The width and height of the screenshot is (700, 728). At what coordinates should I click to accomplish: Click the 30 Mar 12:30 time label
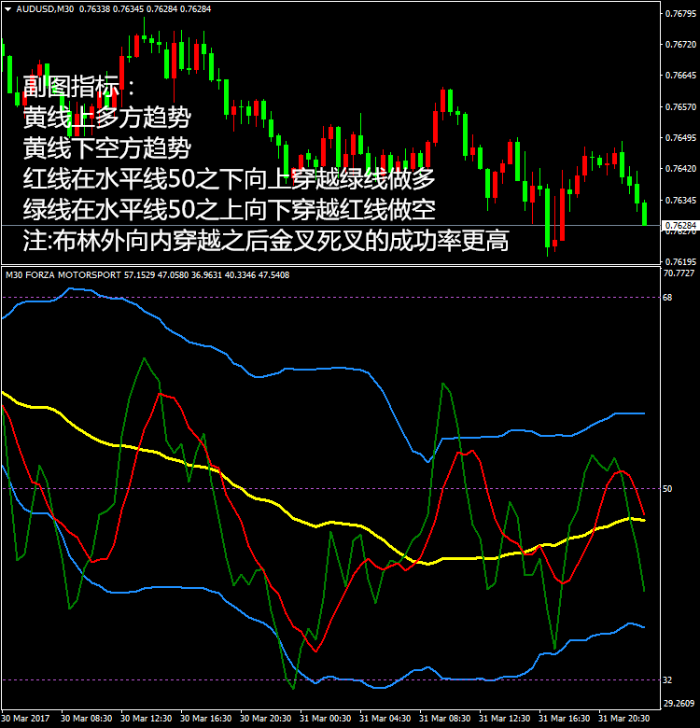coord(147,719)
